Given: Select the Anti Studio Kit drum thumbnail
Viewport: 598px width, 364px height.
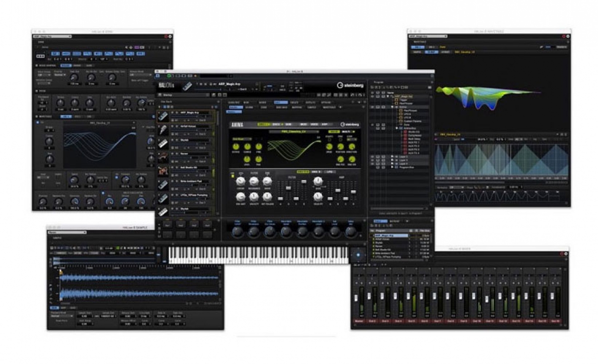Looking at the screenshot, I should tap(163, 172).
